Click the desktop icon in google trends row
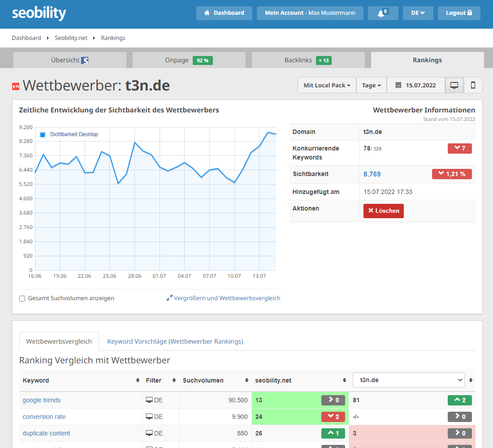Screen dimensions: 493x448 149,400
